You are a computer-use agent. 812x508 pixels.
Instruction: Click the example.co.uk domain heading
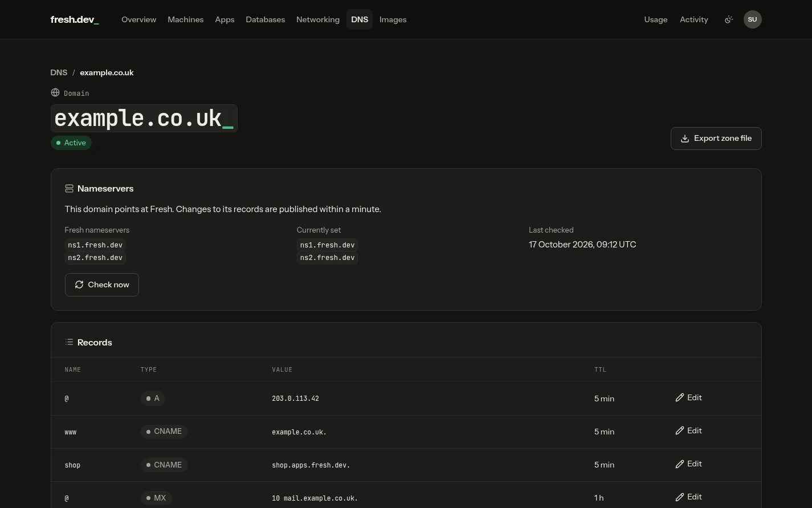pos(144,119)
